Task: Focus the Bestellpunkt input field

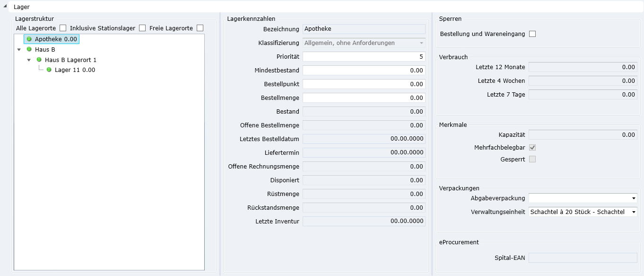Action: 364,84
